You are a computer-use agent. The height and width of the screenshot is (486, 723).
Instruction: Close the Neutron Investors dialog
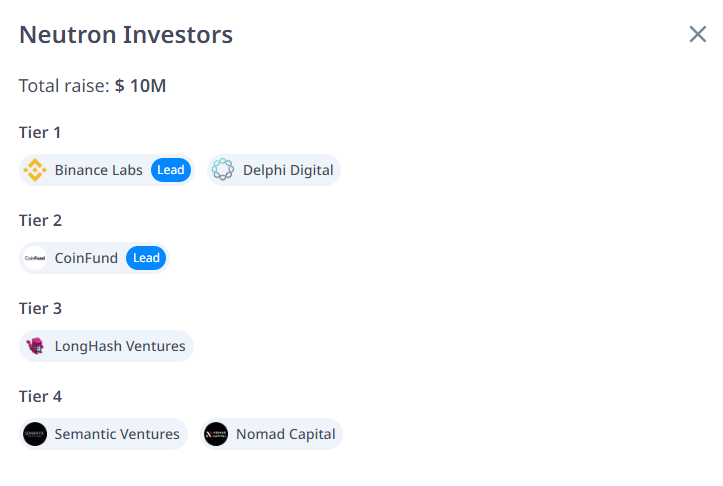[x=698, y=34]
